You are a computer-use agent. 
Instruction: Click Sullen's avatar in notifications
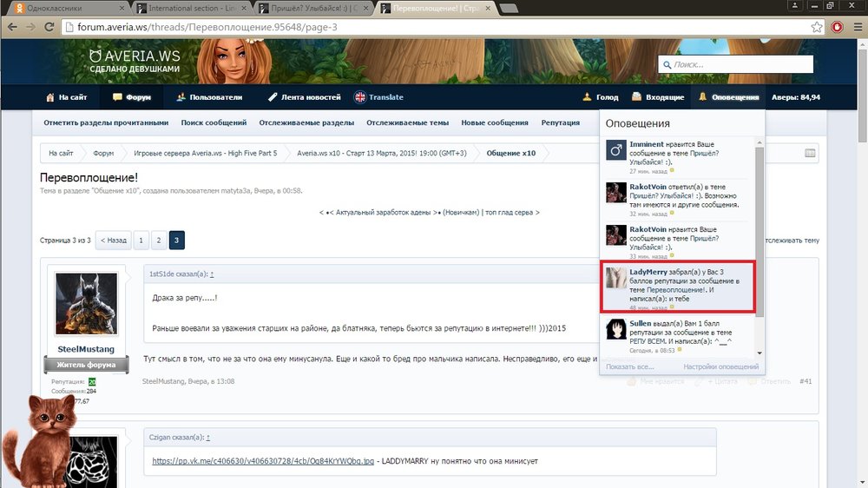616,330
